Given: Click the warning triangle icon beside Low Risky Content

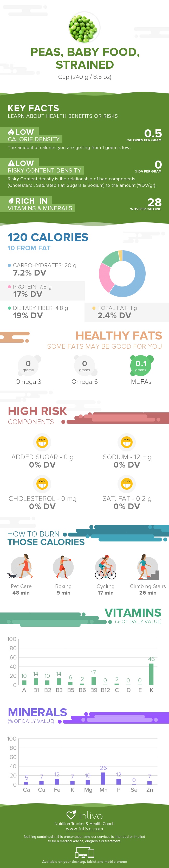Looking at the screenshot, I should click(x=11, y=163).
